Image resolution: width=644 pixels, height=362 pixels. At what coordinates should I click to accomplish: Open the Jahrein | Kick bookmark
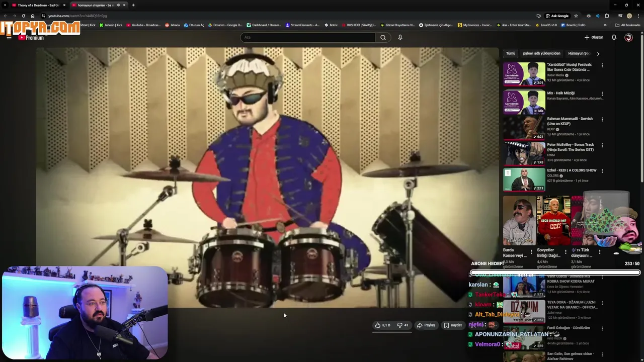pyautogui.click(x=111, y=25)
